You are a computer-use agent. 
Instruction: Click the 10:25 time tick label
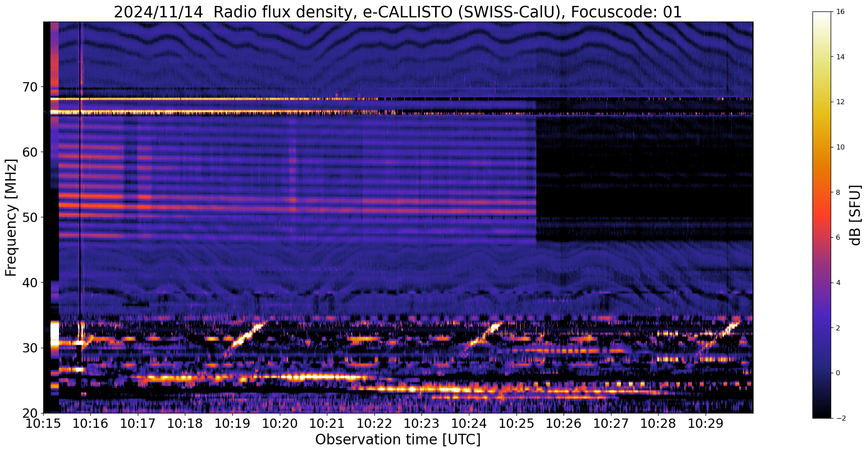(x=516, y=424)
